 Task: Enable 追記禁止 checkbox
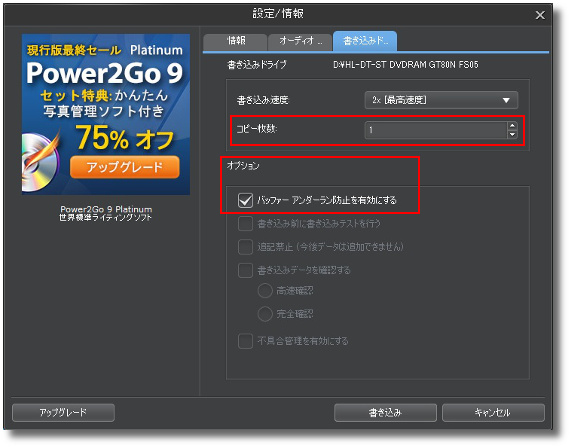245,247
